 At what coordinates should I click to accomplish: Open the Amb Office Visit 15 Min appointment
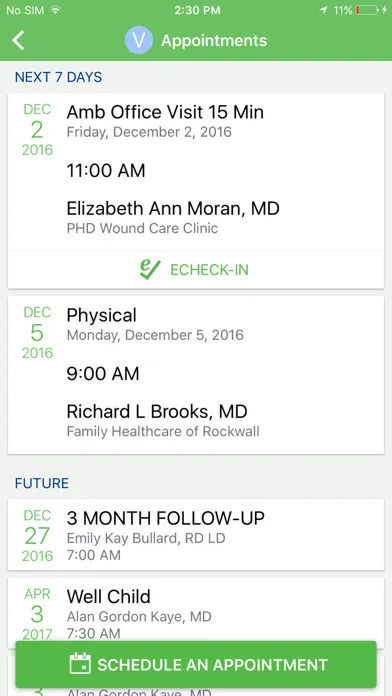click(196, 172)
